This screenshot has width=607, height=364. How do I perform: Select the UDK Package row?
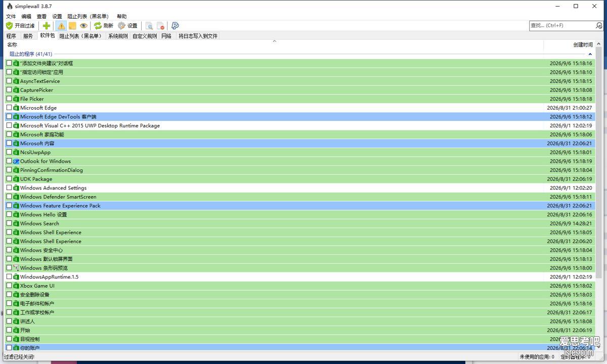click(x=300, y=179)
